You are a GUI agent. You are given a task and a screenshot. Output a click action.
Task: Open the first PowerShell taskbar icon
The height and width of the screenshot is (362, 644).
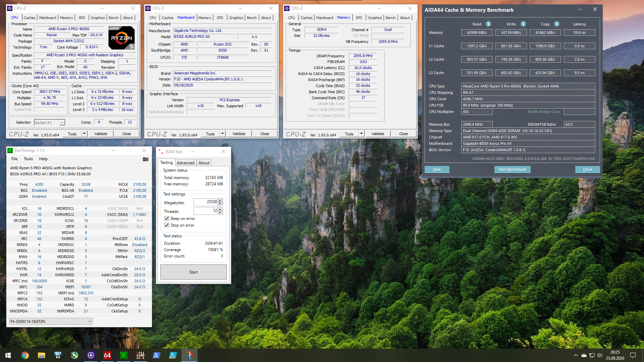click(157, 355)
